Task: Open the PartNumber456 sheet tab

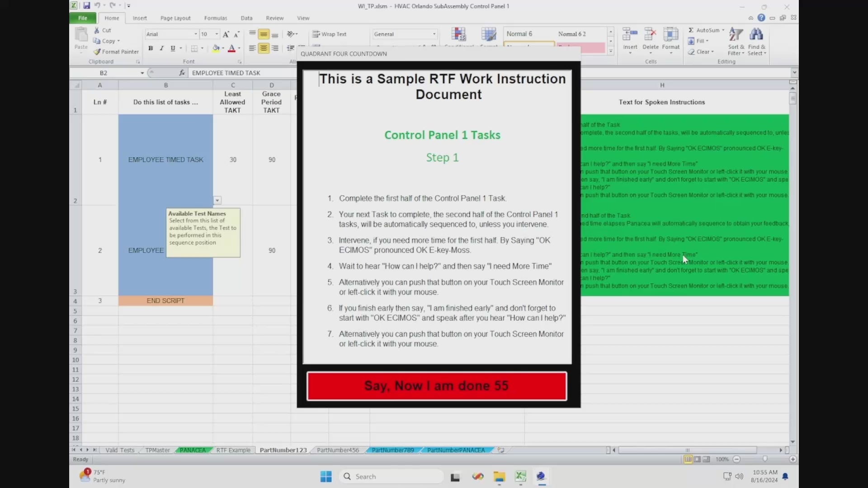Action: [x=338, y=450]
